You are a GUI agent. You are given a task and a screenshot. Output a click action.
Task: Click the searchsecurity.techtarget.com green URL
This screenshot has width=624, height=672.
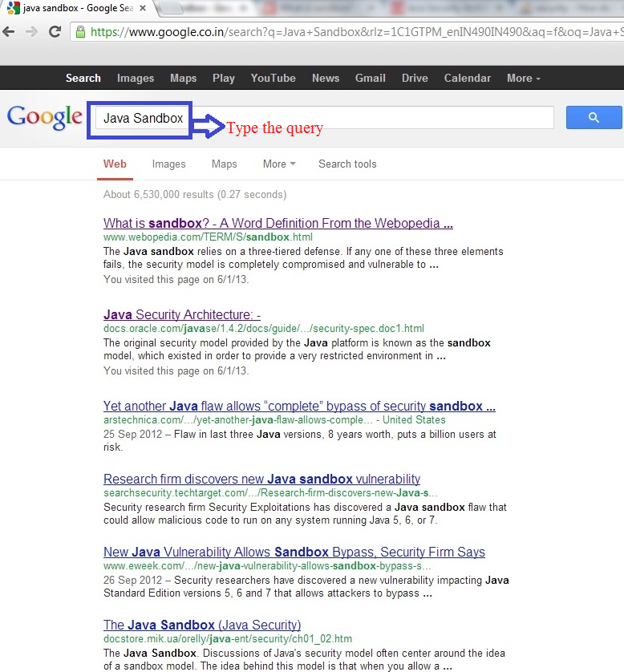coord(270,493)
